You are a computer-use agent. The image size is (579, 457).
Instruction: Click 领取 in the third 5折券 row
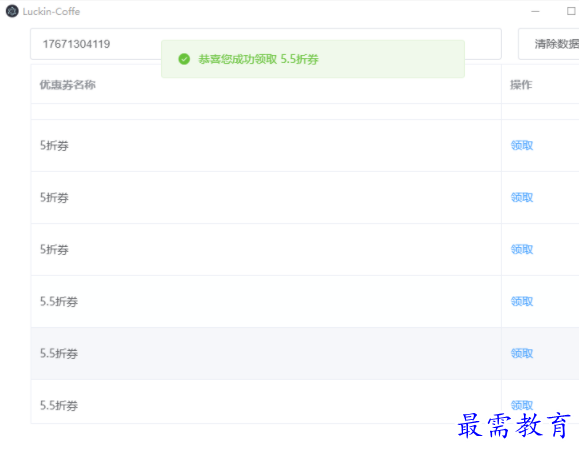point(522,250)
